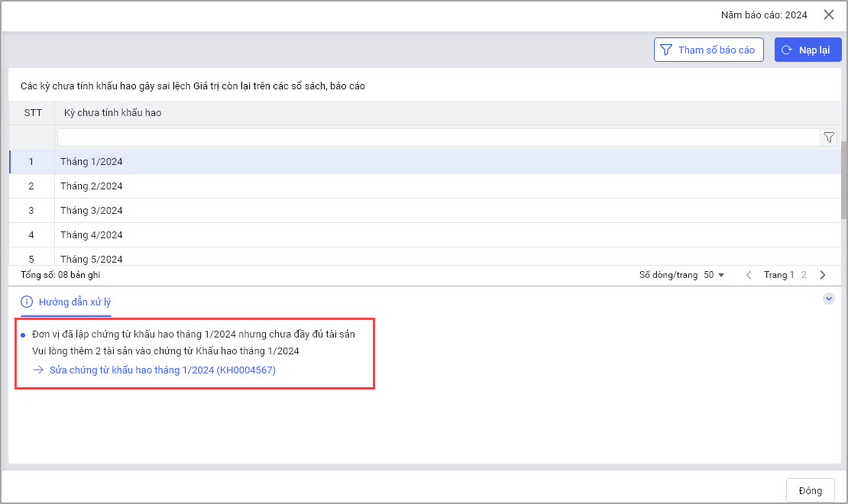The height and width of the screenshot is (504, 848).
Task: Open link Sửa chứng từ khấu hao tháng 1/2024
Action: click(x=160, y=370)
